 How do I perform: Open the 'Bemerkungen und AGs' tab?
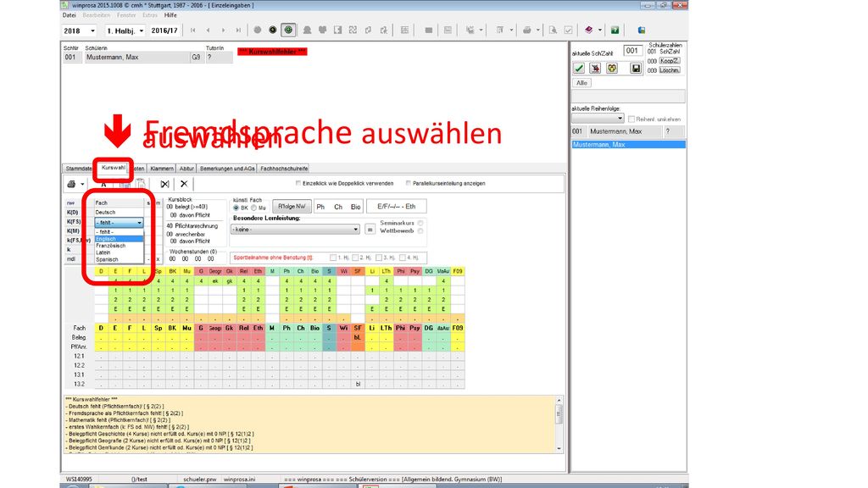tap(227, 169)
